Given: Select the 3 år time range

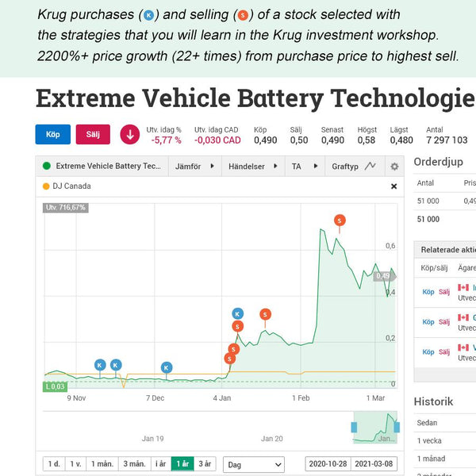Looking at the screenshot, I should 205,463.
